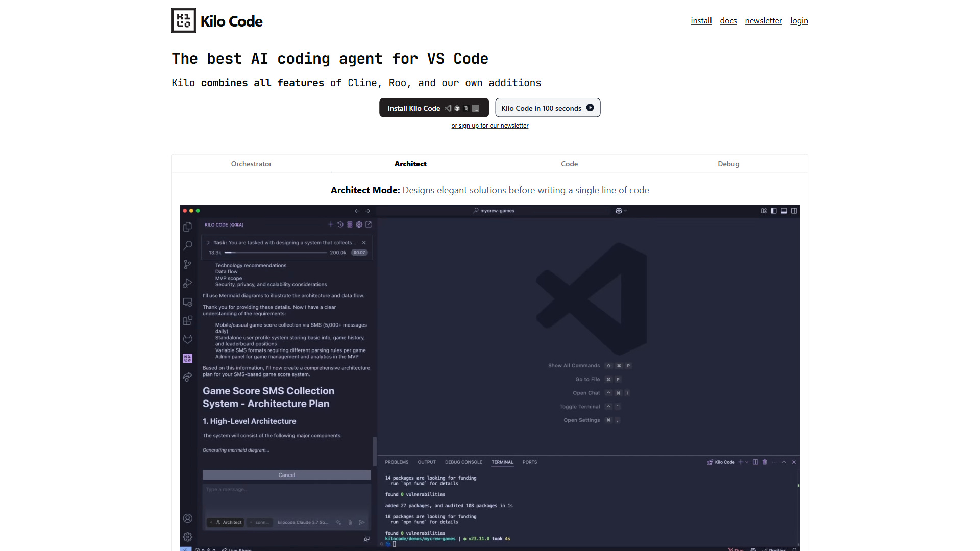Click the Install Kilo Code button
The width and height of the screenshot is (980, 551).
point(434,108)
